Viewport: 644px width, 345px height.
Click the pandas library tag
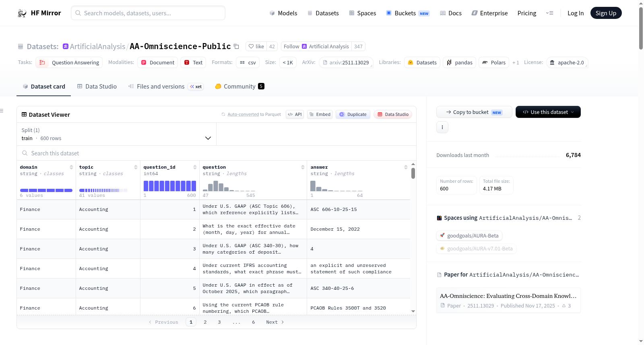pos(460,62)
